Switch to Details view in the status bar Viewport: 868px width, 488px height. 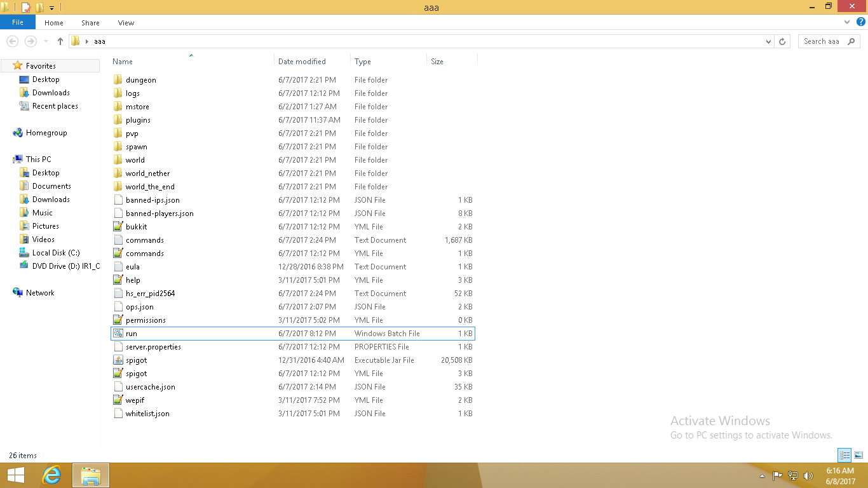tap(844, 455)
